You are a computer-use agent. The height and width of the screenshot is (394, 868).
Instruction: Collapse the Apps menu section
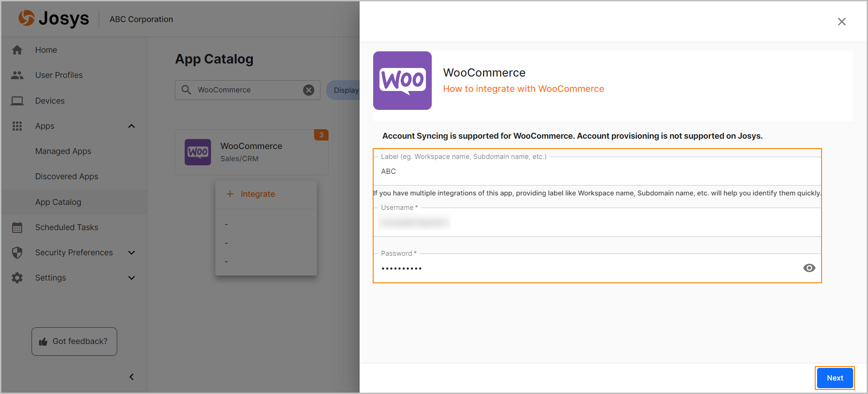coord(132,126)
